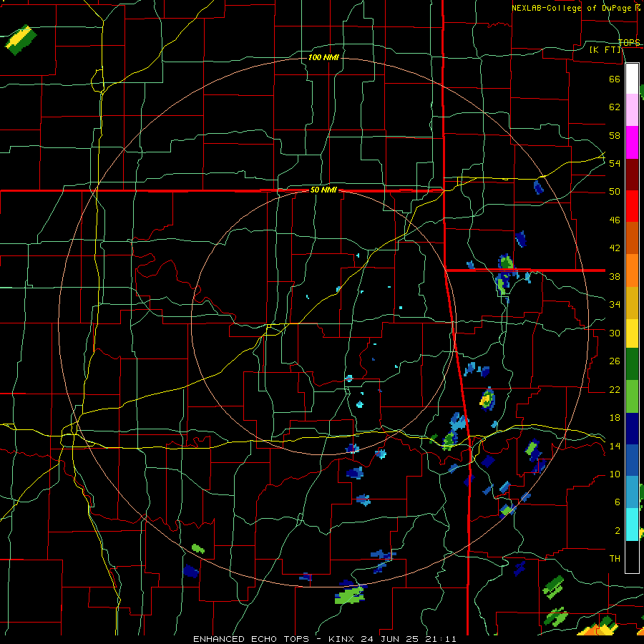Click the '6' legend value
Screen dimensions: 644x644
point(617,502)
